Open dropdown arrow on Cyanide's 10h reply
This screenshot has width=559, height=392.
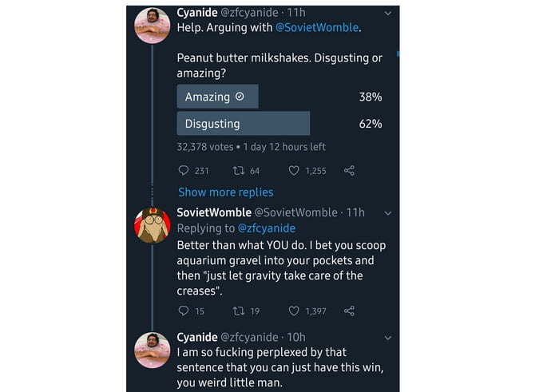tap(388, 338)
